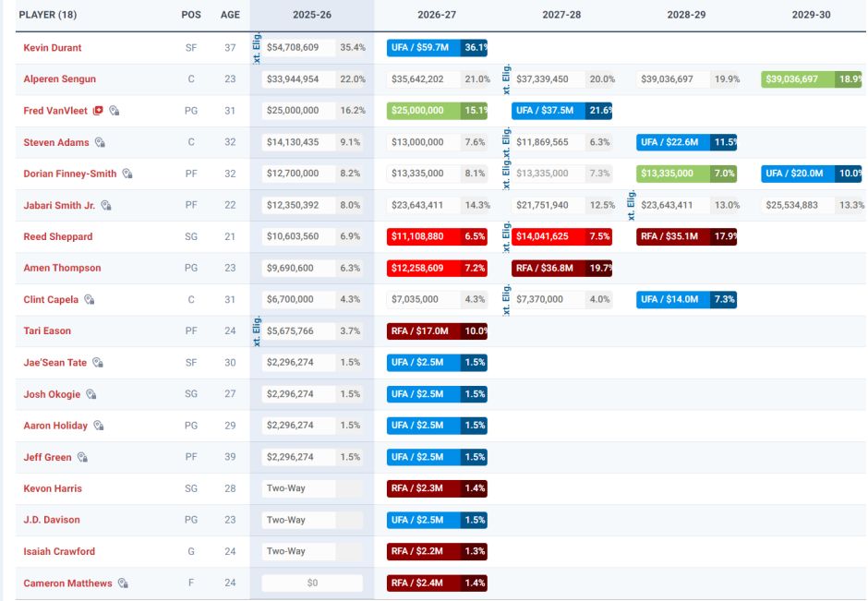Click Kevin Durant's blue UFA / $59.7M badge

(424, 47)
